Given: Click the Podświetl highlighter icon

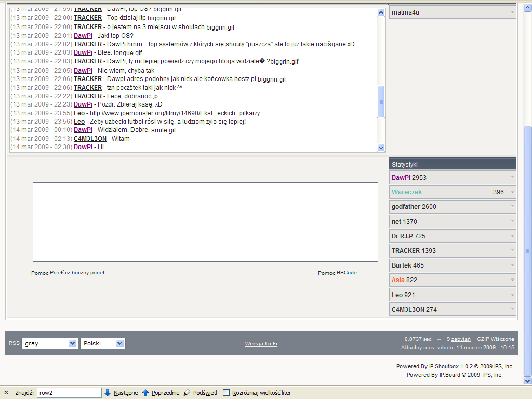Looking at the screenshot, I should (x=188, y=393).
